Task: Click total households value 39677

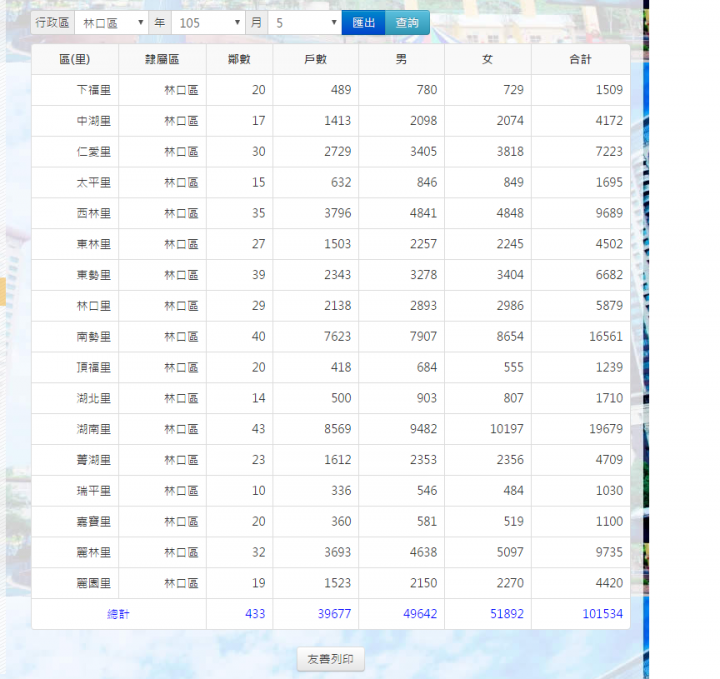Action: 334,614
